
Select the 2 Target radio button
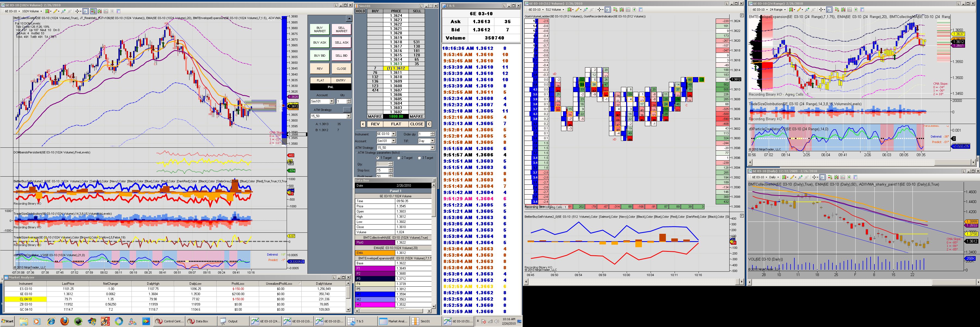click(x=399, y=158)
